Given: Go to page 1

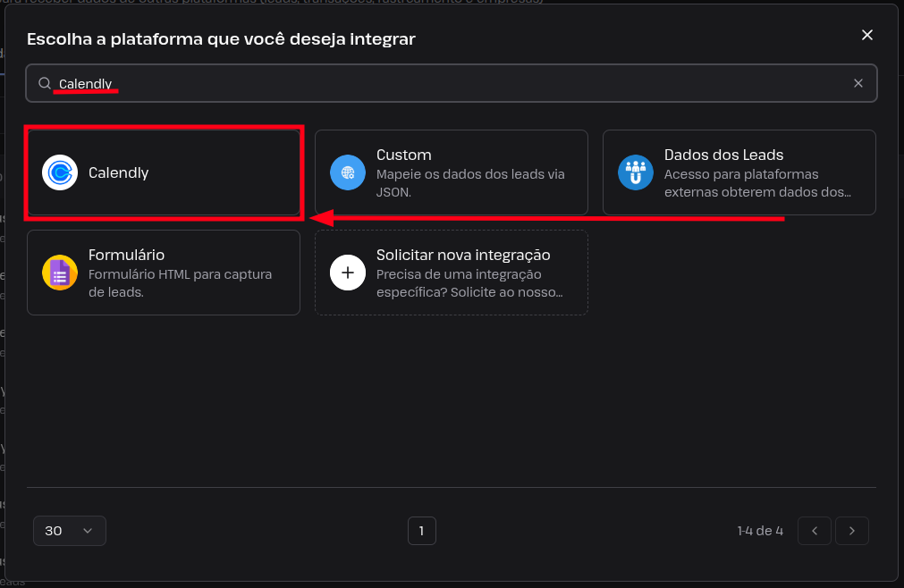Looking at the screenshot, I should click(422, 531).
